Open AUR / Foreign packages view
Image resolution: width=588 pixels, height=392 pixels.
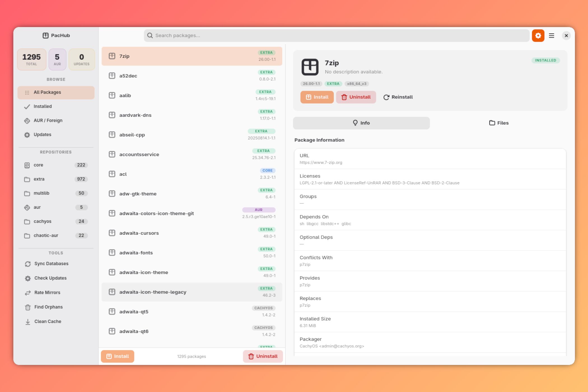point(48,120)
